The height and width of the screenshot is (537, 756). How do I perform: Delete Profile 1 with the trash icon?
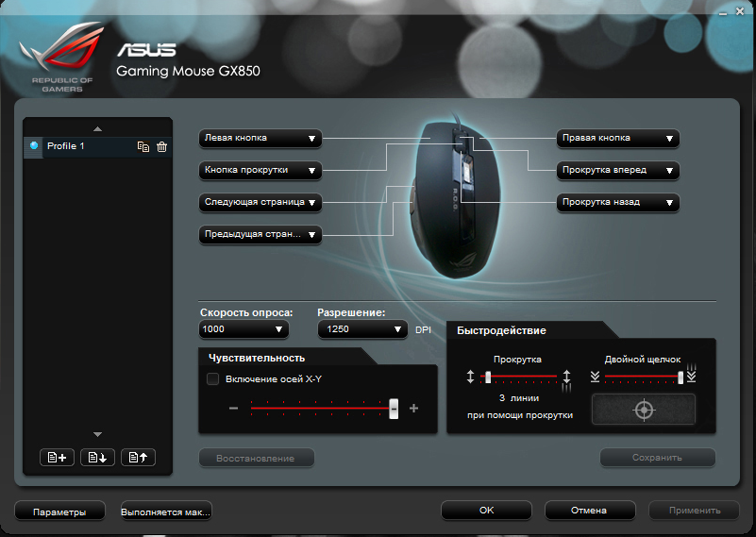coord(162,146)
